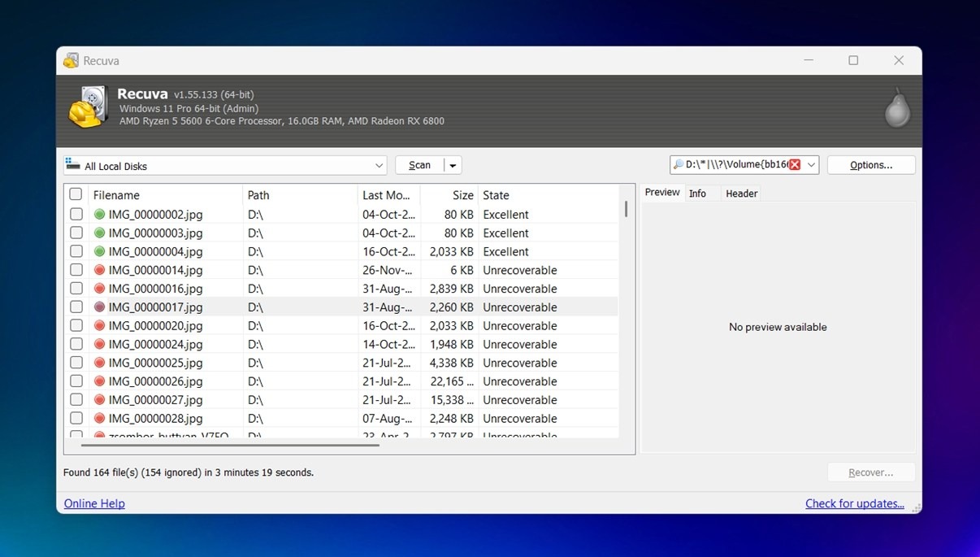Viewport: 980px width, 557px height.
Task: Click red status dot of IMG_00000020.jpg
Action: [x=99, y=326]
